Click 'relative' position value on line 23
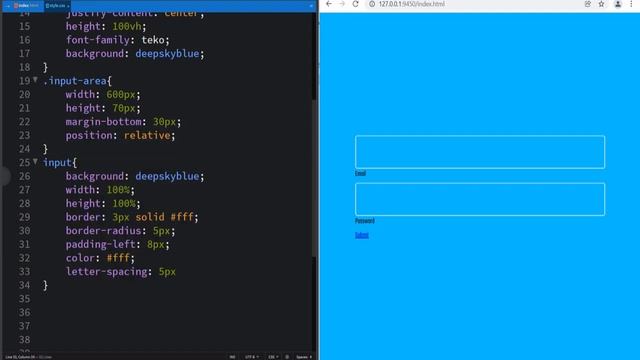Screen dimensions: 640x360 click(147, 135)
